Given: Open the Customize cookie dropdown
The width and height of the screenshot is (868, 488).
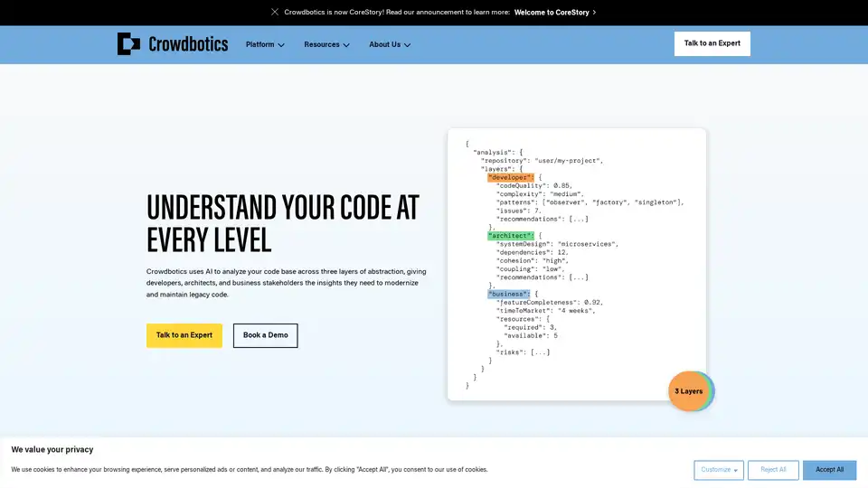Looking at the screenshot, I should point(719,470).
